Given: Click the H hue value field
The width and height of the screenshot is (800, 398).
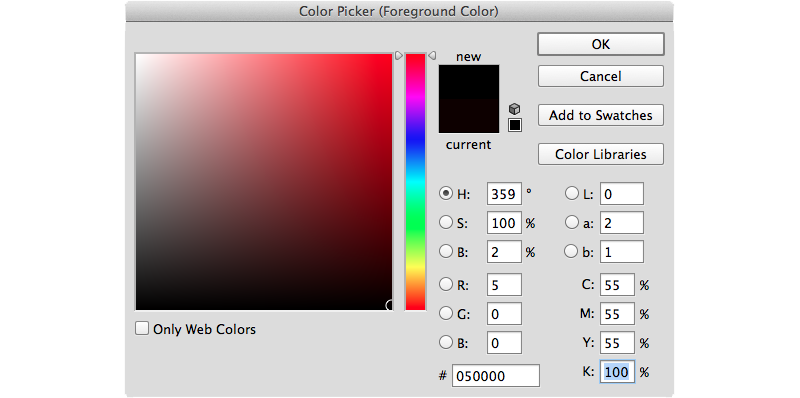Looking at the screenshot, I should (x=504, y=194).
